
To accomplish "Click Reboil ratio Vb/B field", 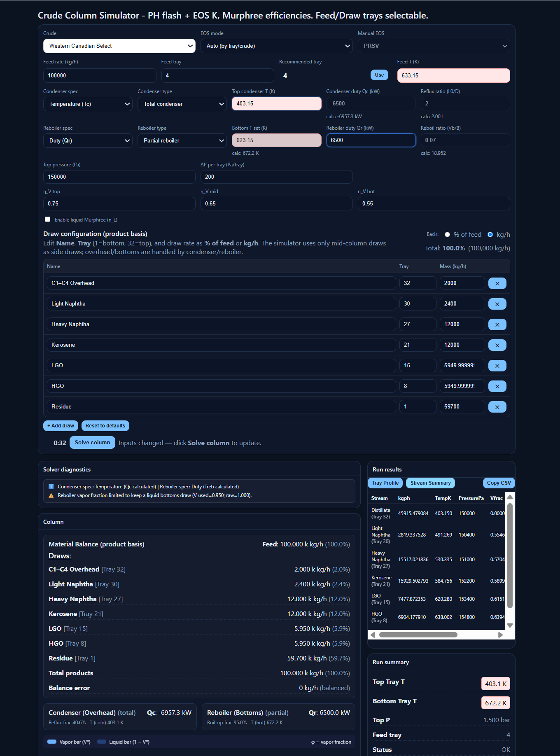I will [x=465, y=140].
